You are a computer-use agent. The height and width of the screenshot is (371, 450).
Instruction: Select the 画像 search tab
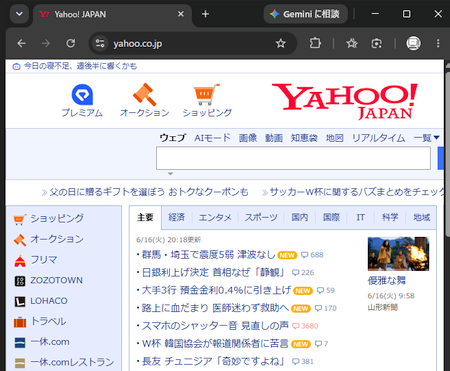tap(248, 138)
